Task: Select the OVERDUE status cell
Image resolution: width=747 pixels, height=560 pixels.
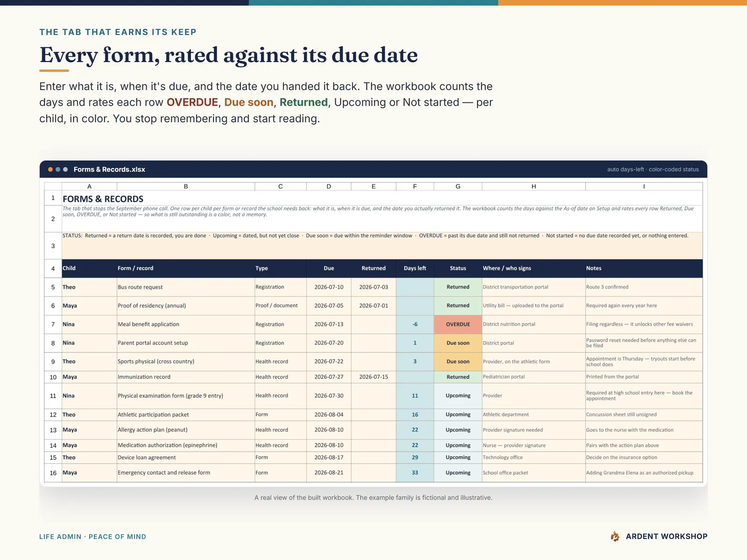Action: 458,324
